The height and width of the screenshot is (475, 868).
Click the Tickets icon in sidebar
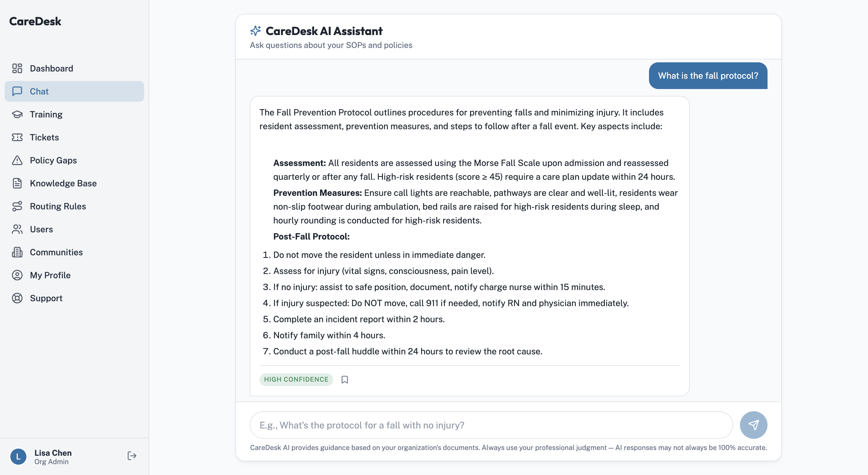(x=17, y=137)
